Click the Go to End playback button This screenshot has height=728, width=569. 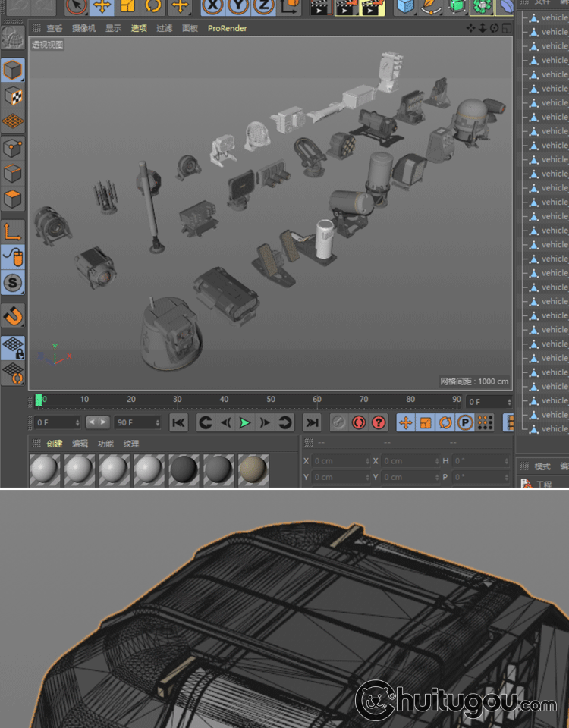312,422
